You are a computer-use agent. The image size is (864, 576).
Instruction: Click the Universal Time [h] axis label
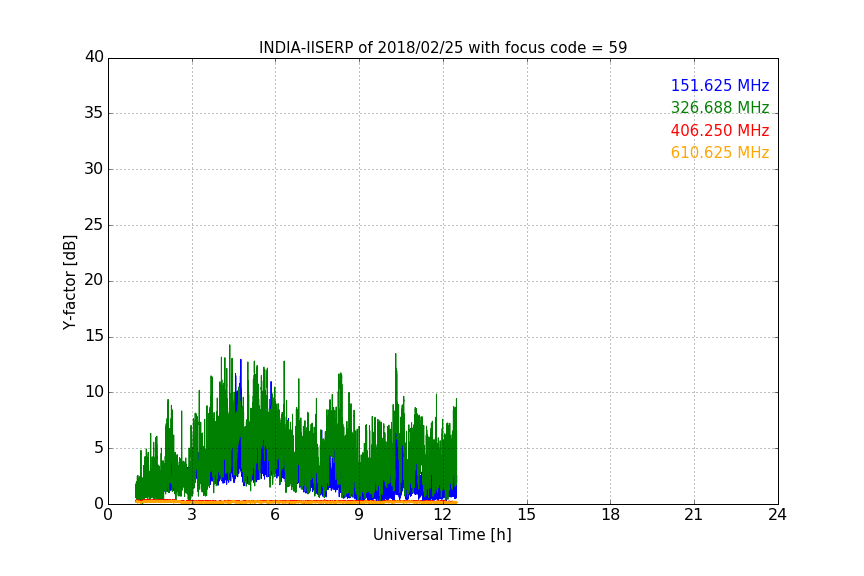pos(442,535)
